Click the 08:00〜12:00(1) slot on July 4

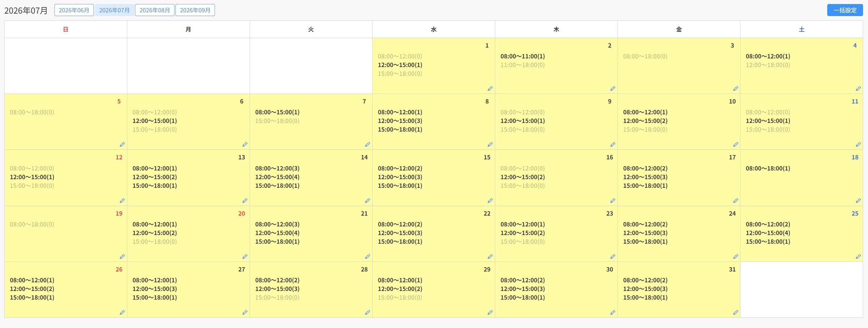coord(768,56)
